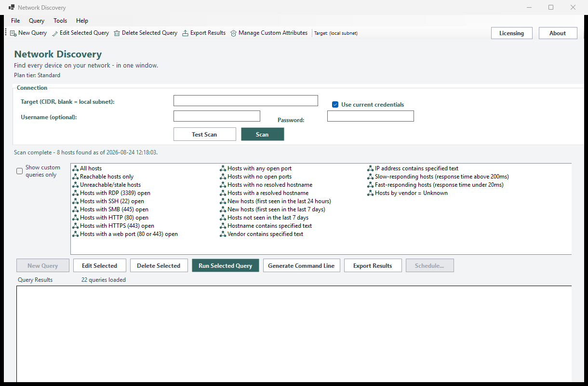Click the icon beside Hosts with SSH (22) open
588x386 pixels.
coord(76,201)
